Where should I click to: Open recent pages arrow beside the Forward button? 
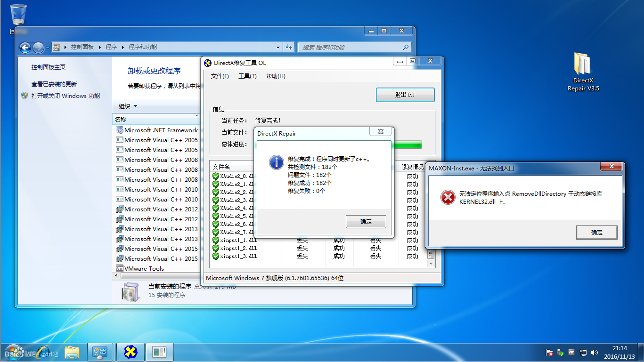coord(48,48)
